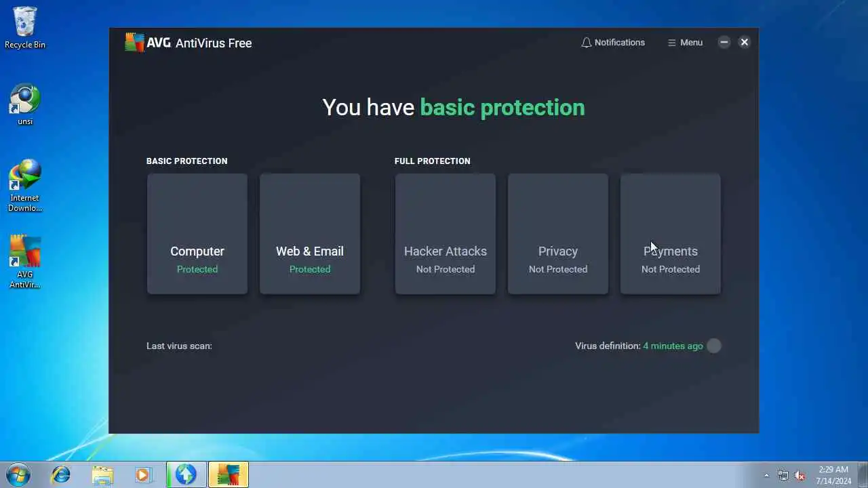The width and height of the screenshot is (868, 488).
Task: Select the AVG AntiVirus desktop shortcut
Action: click(25, 262)
